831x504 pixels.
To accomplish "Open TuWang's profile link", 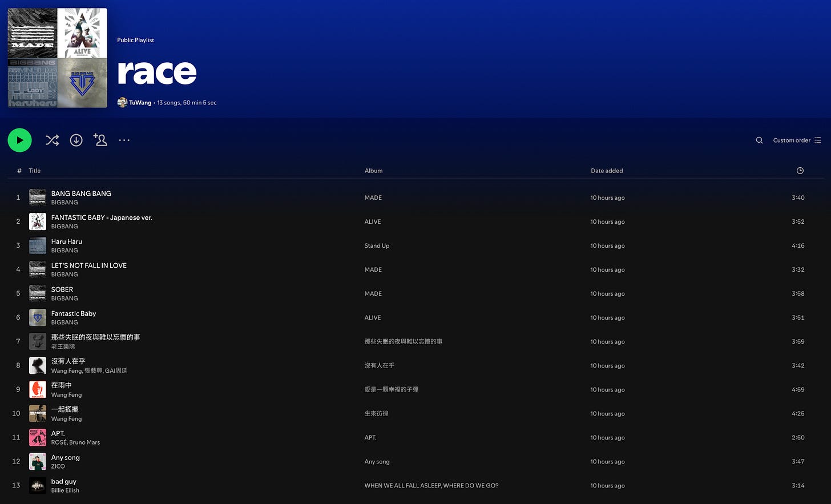I will (x=140, y=103).
